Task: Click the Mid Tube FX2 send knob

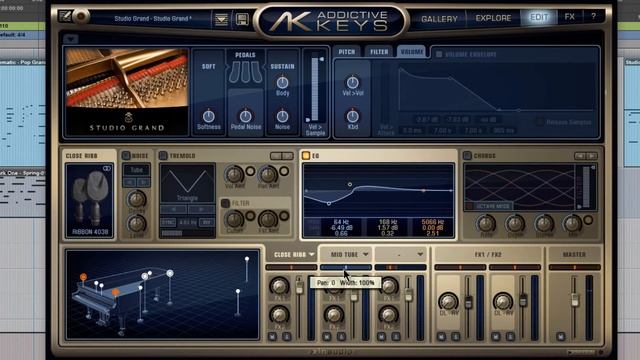Action: (x=333, y=315)
